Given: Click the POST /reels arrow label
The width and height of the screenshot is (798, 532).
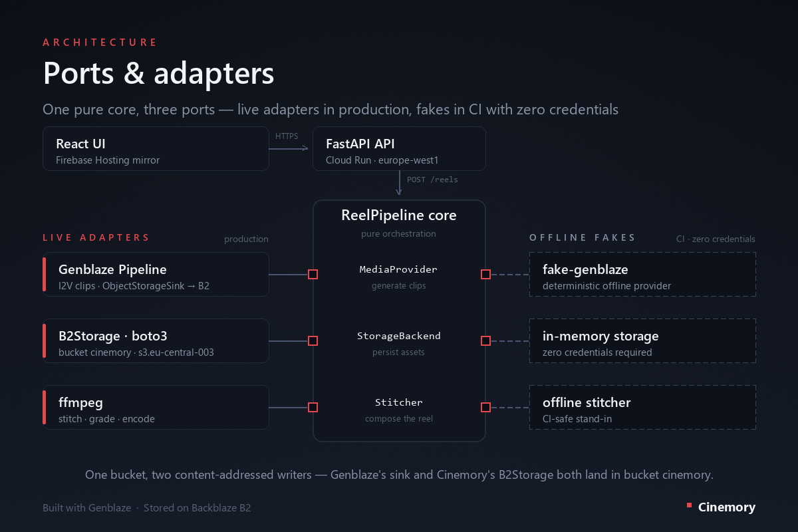Looking at the screenshot, I should tap(432, 180).
